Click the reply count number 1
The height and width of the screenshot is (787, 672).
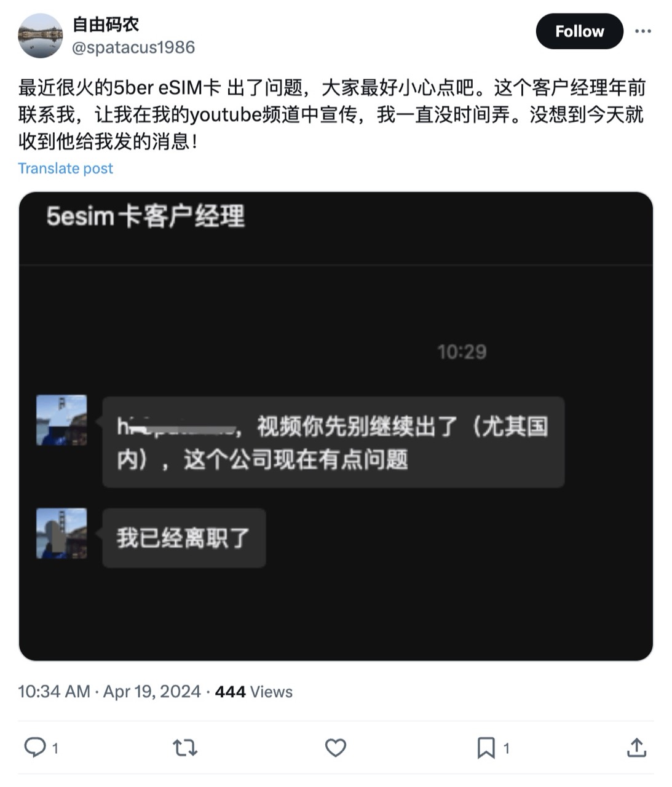(x=55, y=748)
